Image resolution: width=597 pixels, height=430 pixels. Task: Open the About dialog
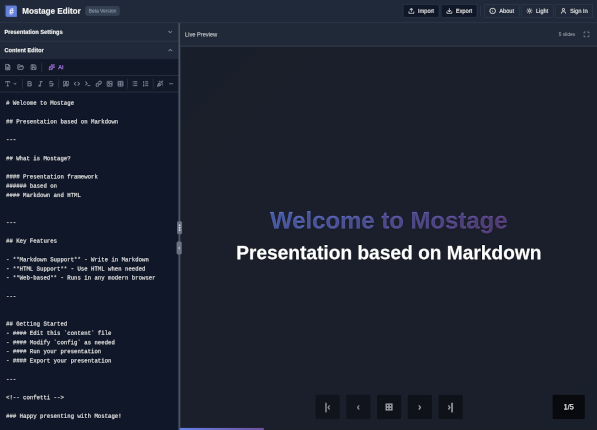tap(502, 11)
